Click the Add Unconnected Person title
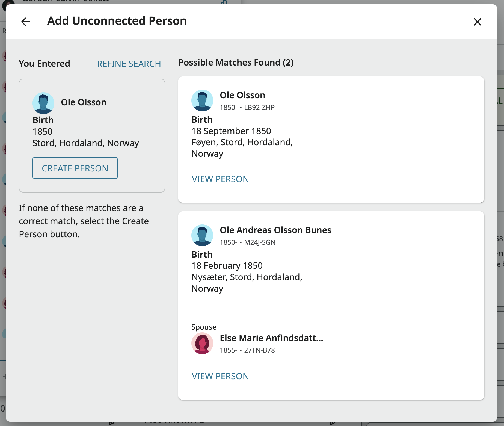504x426 pixels. (x=117, y=21)
